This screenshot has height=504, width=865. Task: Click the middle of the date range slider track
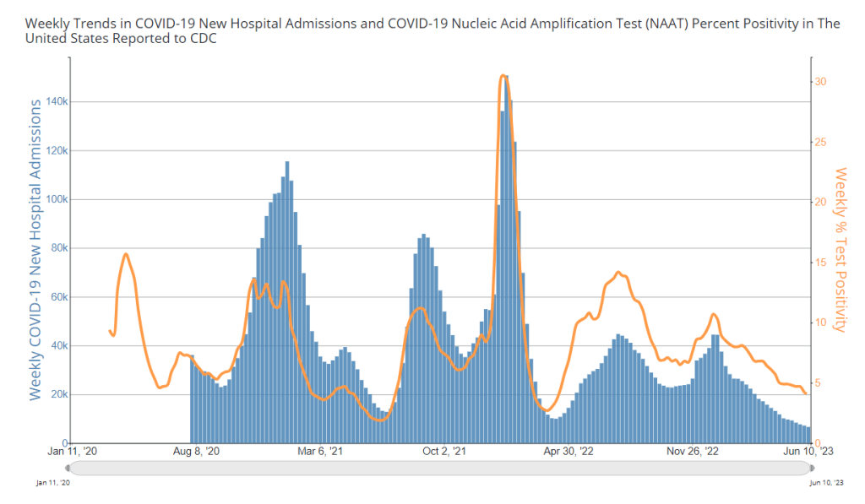click(439, 469)
